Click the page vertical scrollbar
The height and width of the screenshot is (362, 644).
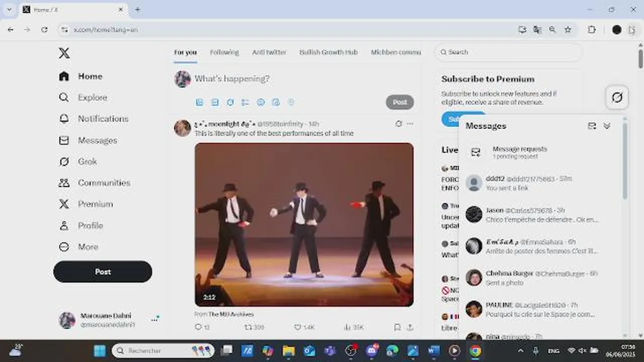[x=640, y=59]
